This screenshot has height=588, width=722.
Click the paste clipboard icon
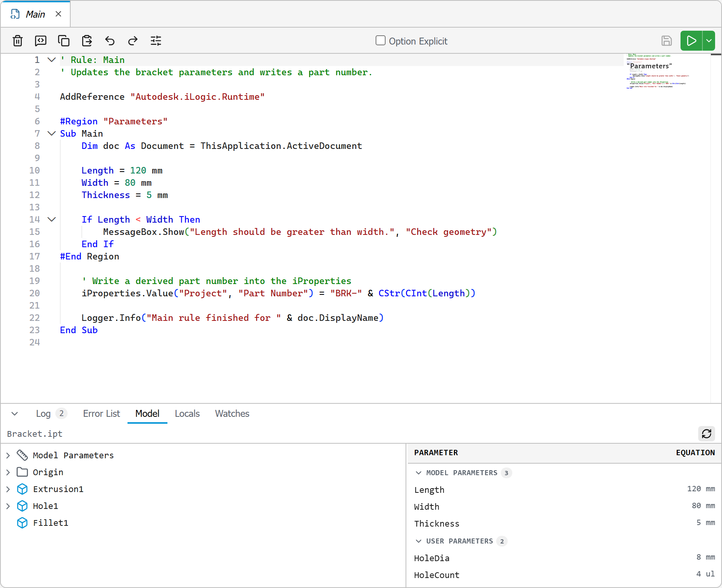(87, 41)
